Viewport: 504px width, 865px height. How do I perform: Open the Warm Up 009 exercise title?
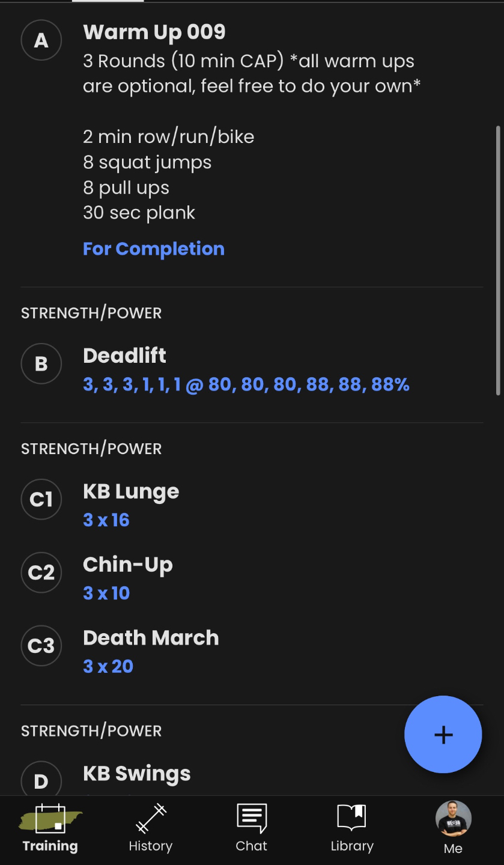[154, 32]
